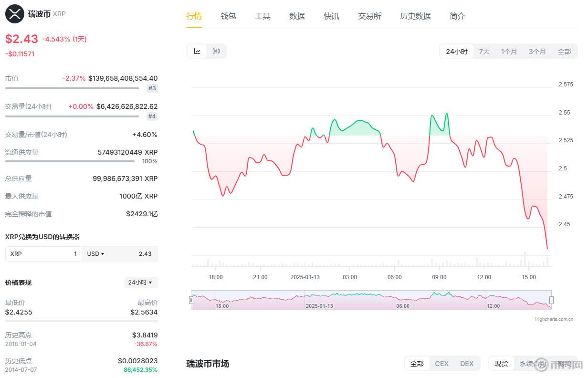Open the 简介 tab
Image resolution: width=588 pixels, height=378 pixels.
457,16
